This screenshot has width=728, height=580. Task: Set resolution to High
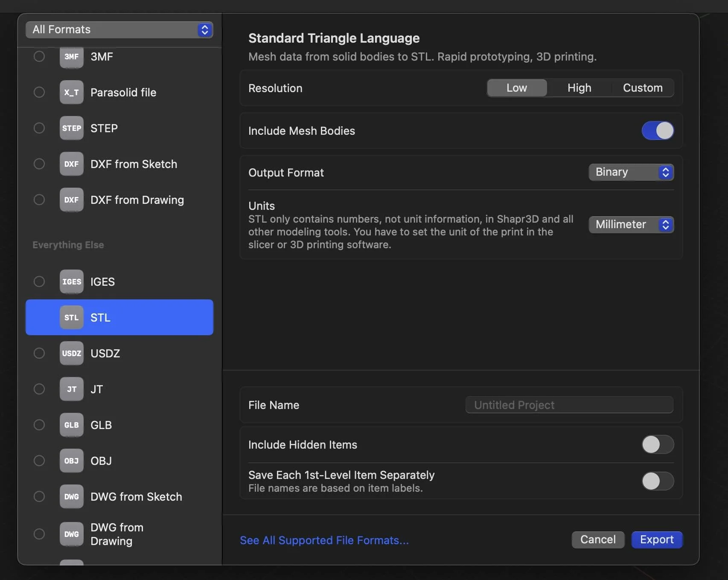click(579, 88)
